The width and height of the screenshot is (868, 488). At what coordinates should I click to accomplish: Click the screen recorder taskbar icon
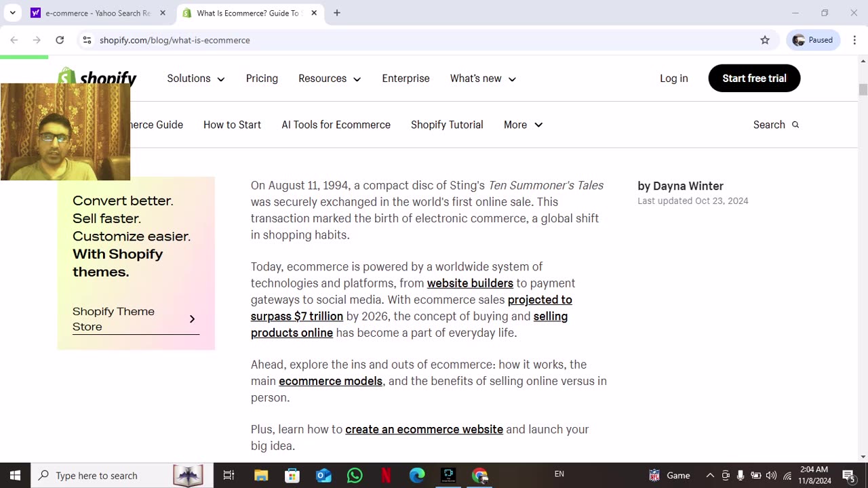coord(448,475)
